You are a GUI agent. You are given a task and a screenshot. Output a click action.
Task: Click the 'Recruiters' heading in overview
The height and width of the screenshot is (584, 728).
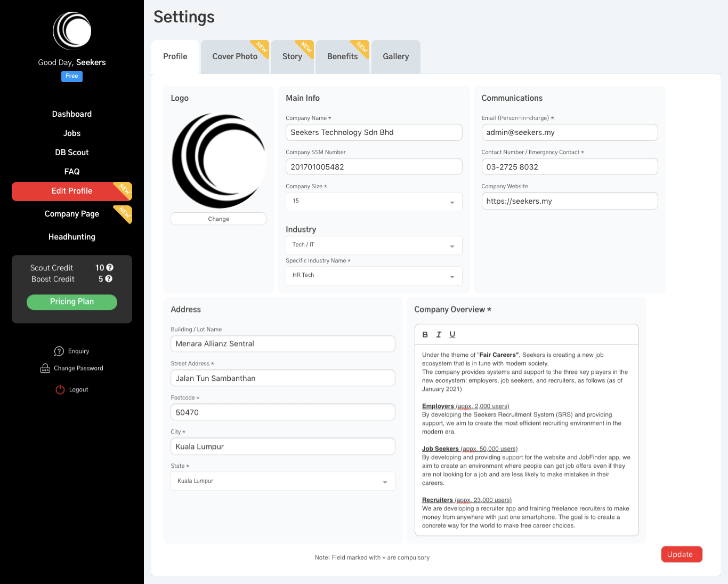coord(438,500)
